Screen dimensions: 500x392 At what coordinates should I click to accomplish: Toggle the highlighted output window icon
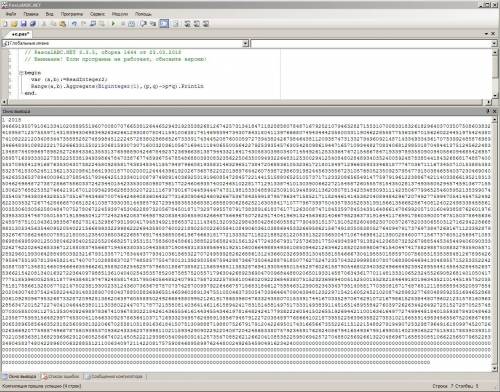pyautogui.click(x=164, y=24)
